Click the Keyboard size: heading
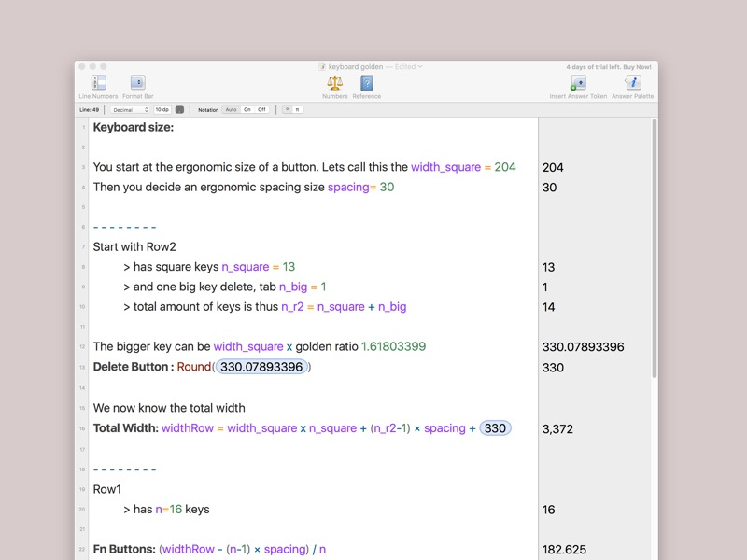Viewport: 747px width, 560px height. (x=134, y=127)
